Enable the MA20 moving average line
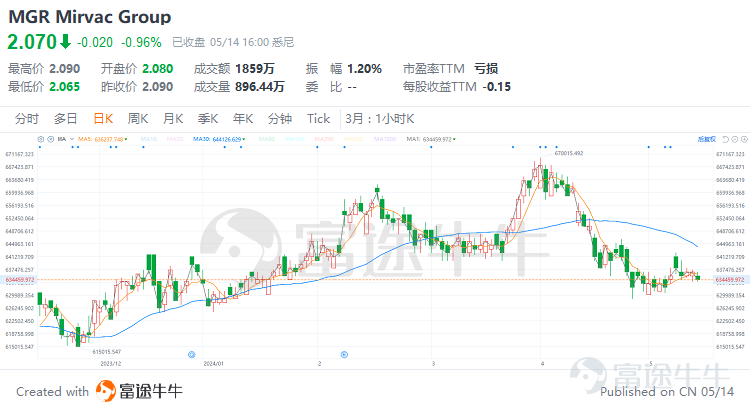This screenshot has width=750, height=412. [x=175, y=139]
